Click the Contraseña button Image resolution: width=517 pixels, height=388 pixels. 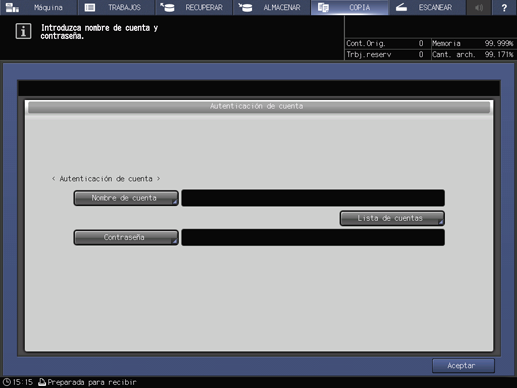pyautogui.click(x=126, y=237)
